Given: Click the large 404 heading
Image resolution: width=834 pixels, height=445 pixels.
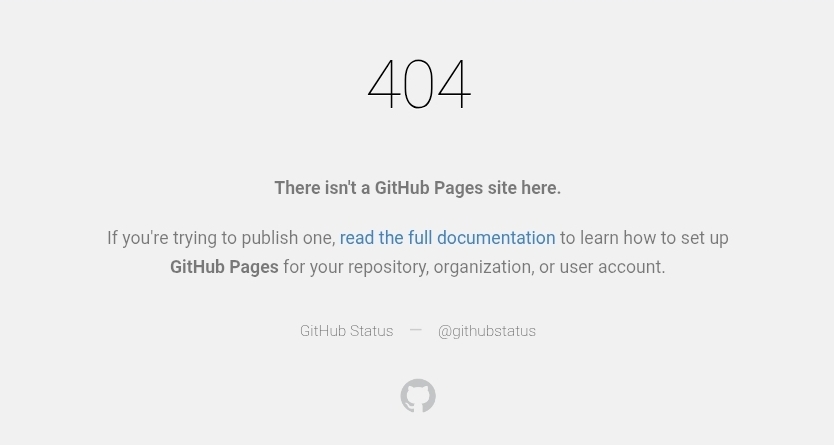Looking at the screenshot, I should (x=419, y=84).
